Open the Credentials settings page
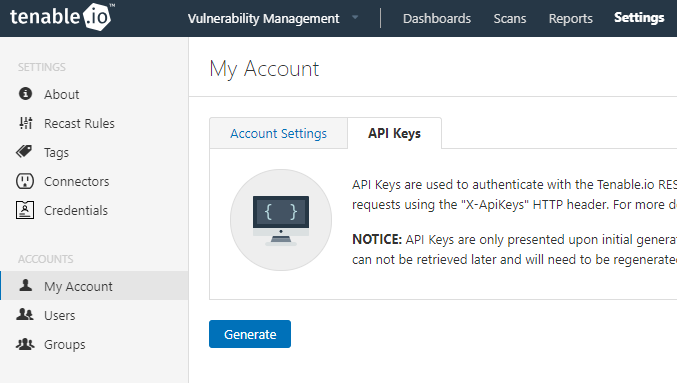The height and width of the screenshot is (383, 677). coord(76,210)
